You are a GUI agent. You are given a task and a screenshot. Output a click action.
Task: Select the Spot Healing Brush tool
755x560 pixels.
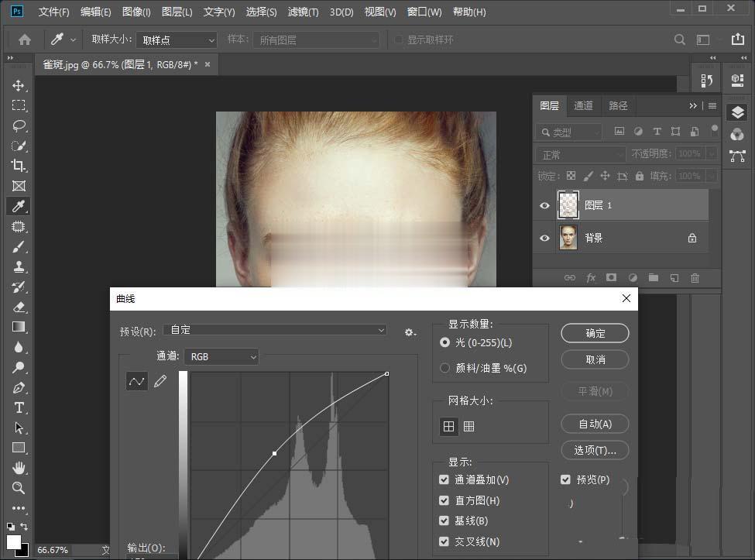[19, 226]
